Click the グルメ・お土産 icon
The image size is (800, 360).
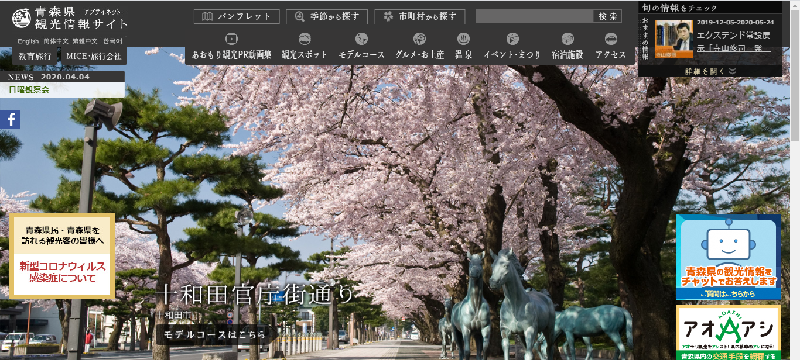coord(419,39)
